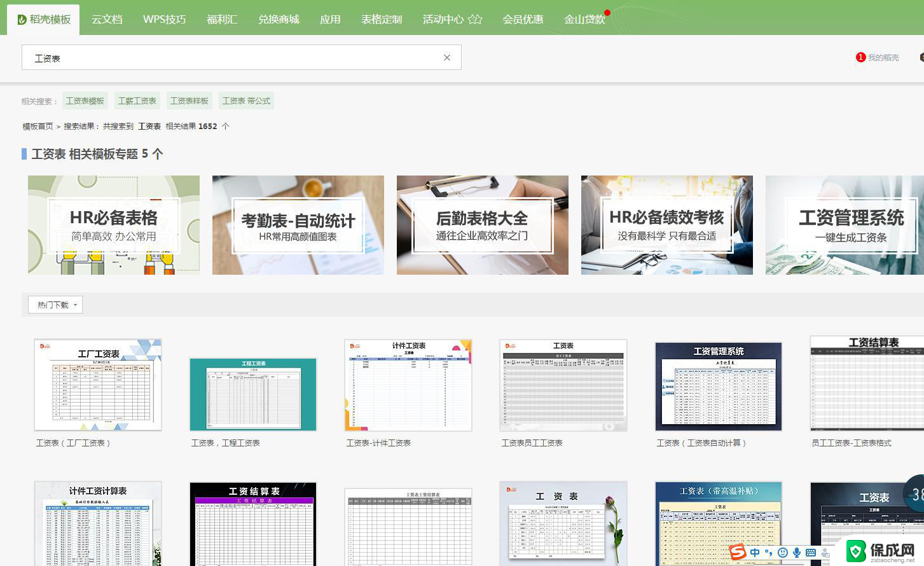Toggle the Sogou 中 Chinese/English mode

pyautogui.click(x=755, y=553)
